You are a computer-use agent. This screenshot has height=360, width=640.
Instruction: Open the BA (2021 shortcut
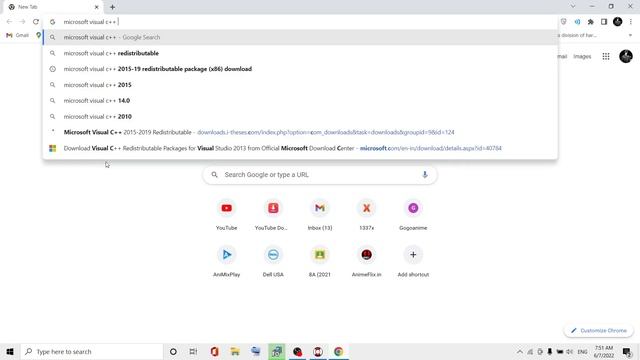320,261
